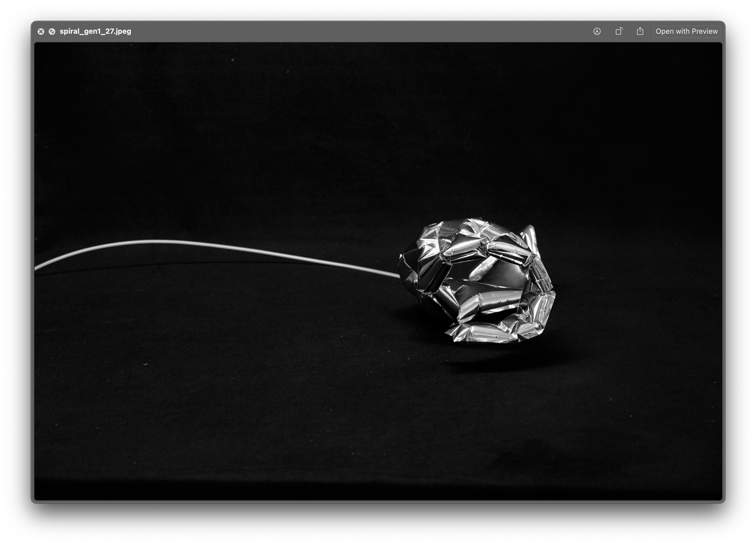756x544 pixels.
Task: Click the rotate icon to turn the photo
Action: (x=619, y=31)
